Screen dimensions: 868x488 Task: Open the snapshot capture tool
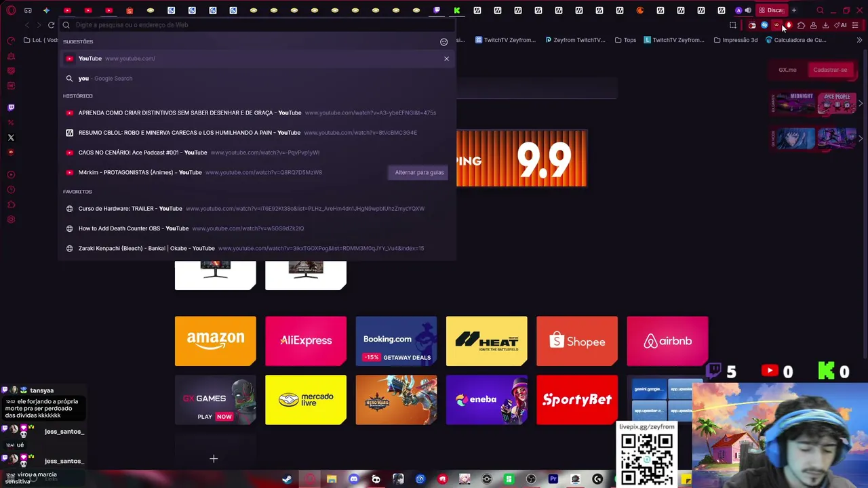tap(733, 25)
